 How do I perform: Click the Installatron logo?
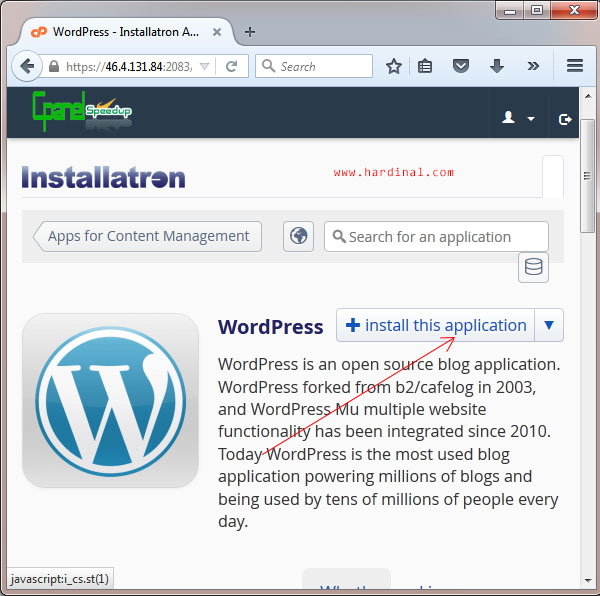(103, 177)
